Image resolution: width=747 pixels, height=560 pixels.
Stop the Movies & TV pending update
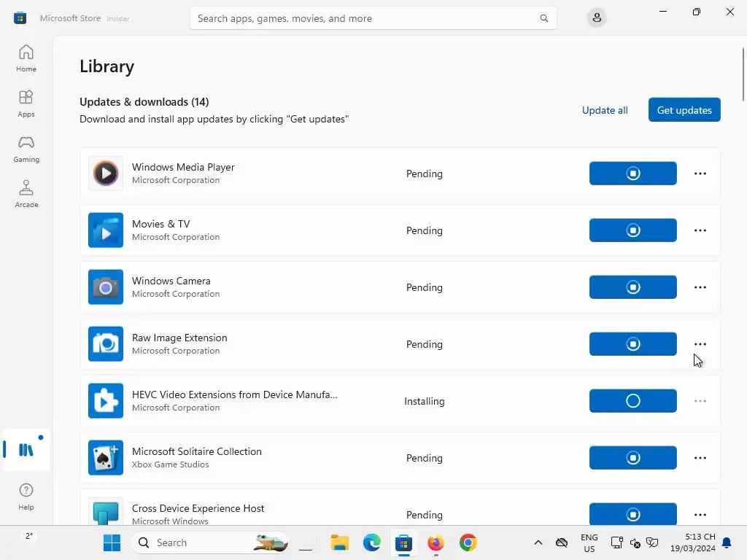click(632, 230)
